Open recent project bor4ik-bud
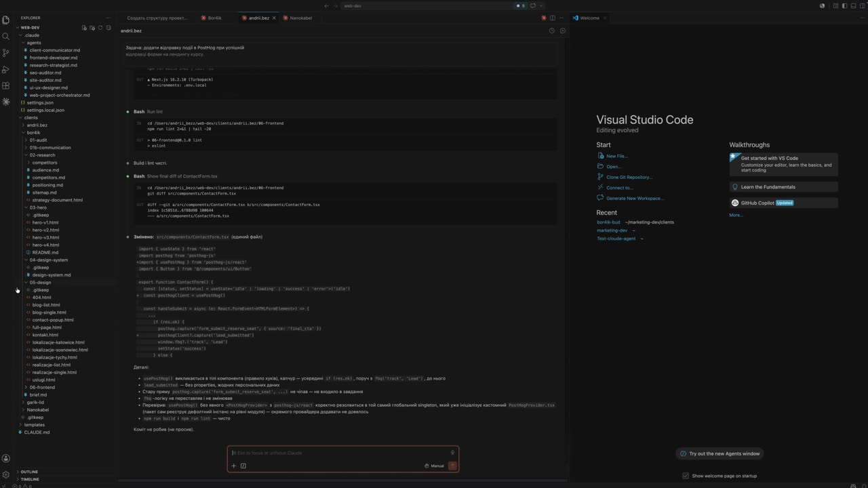The width and height of the screenshot is (868, 488). (x=608, y=222)
